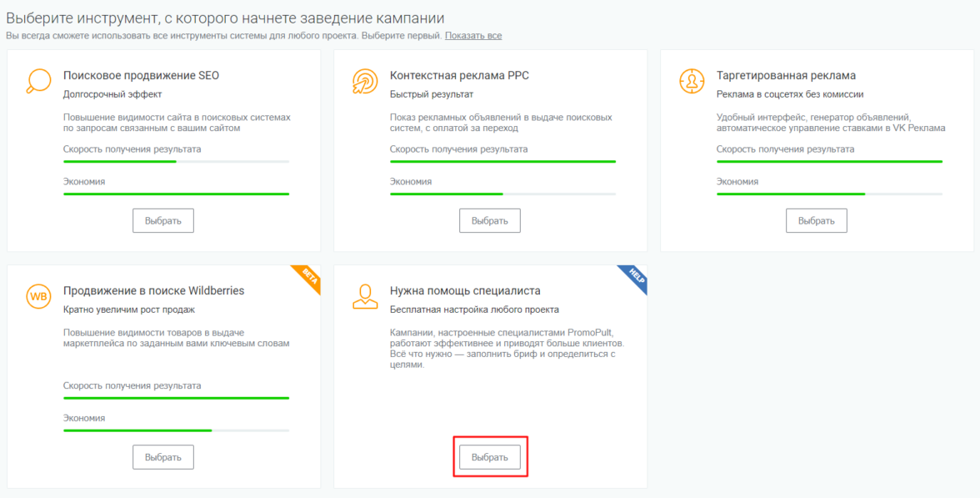Click the Таргетированная реклама Экономия bar

[x=829, y=194]
